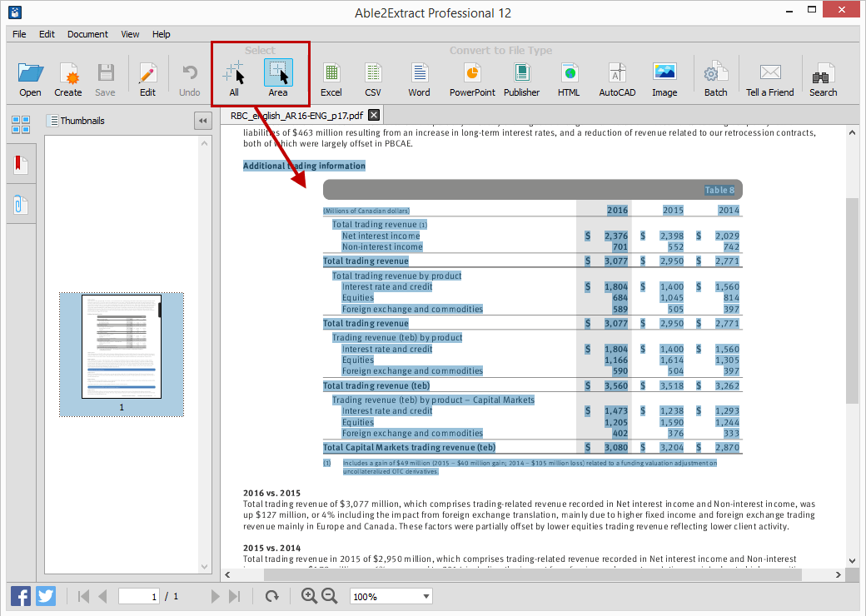Click the document scroll down arrow
Screen dimensions: 866x616
[x=852, y=561]
